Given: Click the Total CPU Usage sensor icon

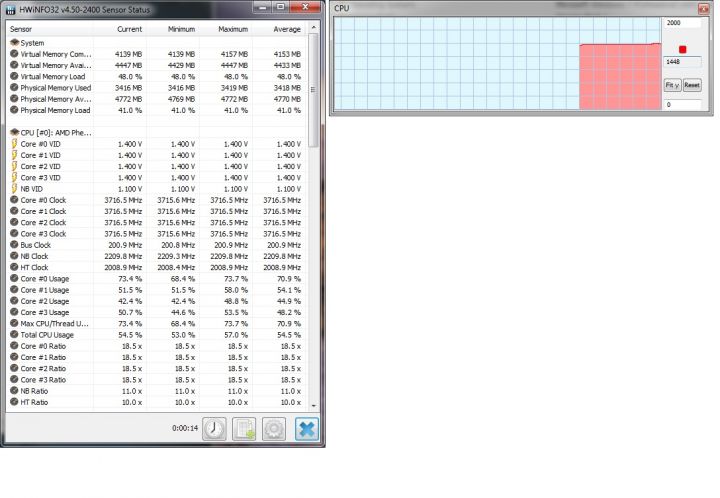Looking at the screenshot, I should click(14, 335).
